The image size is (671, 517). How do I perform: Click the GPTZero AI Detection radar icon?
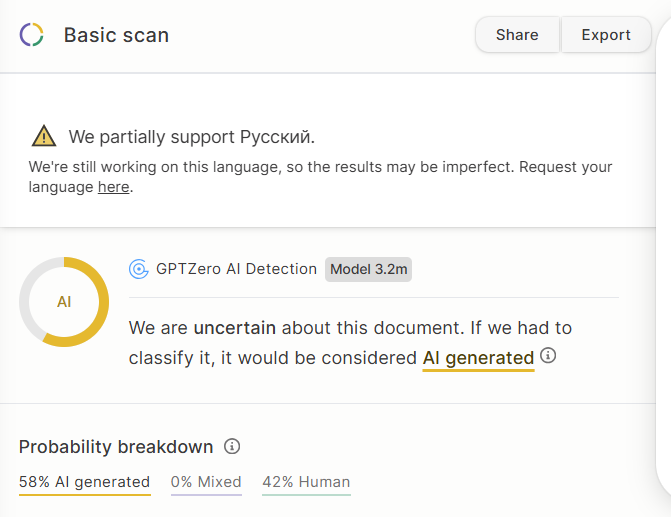[x=139, y=269]
